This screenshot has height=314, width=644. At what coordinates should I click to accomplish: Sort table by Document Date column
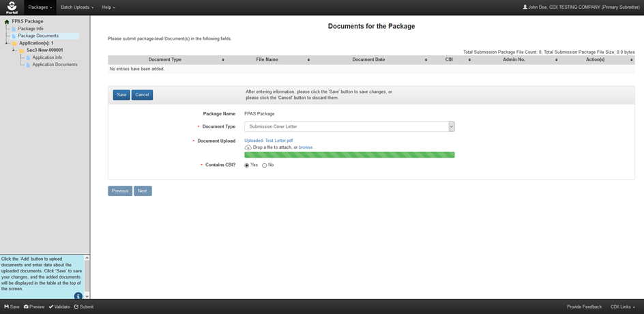[368, 60]
